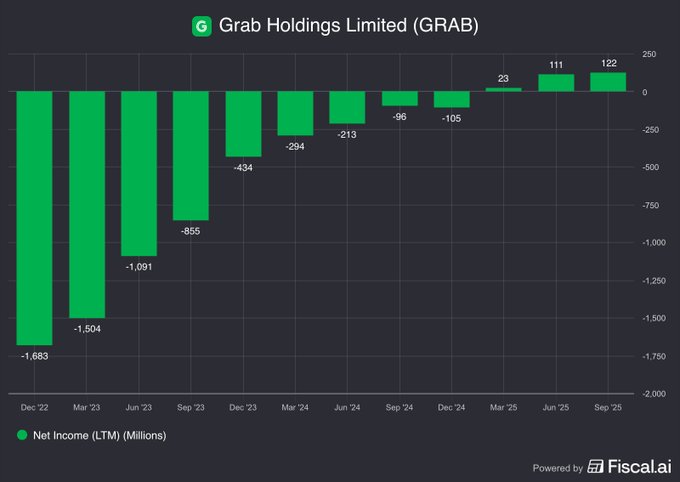Select the Jun '25 bar labeled 111
The height and width of the screenshot is (482, 680).
(x=556, y=83)
